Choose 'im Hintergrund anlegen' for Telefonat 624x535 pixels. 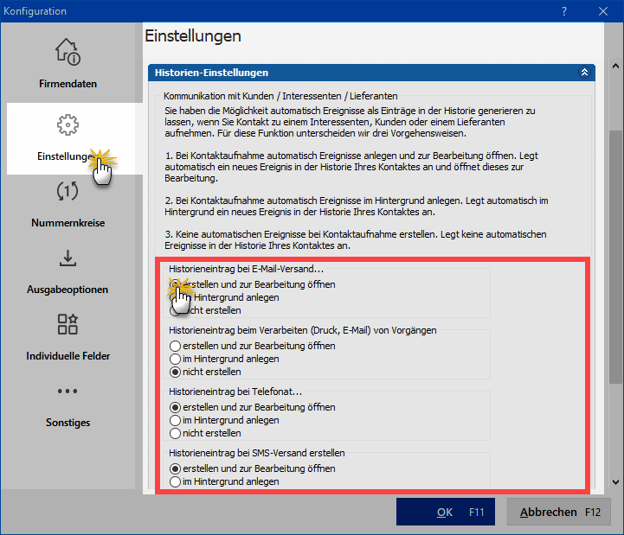click(176, 420)
